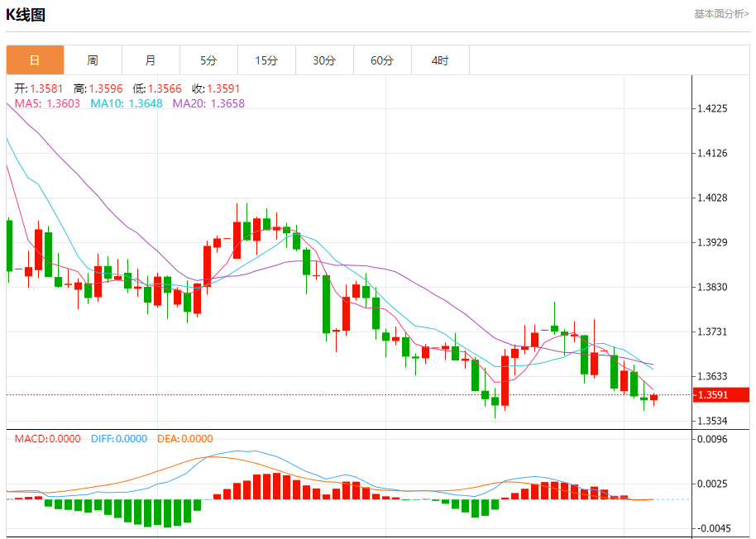
Task: Open the 基本面分析 link
Action: point(721,14)
